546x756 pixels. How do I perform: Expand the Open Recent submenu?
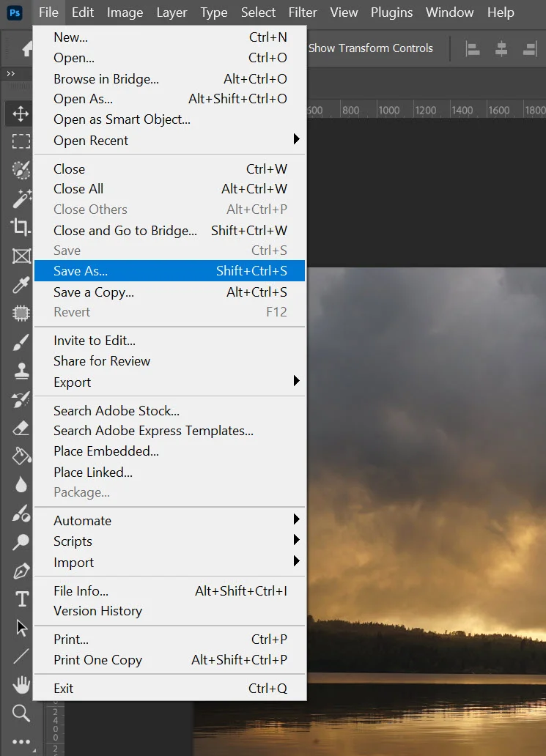click(169, 141)
